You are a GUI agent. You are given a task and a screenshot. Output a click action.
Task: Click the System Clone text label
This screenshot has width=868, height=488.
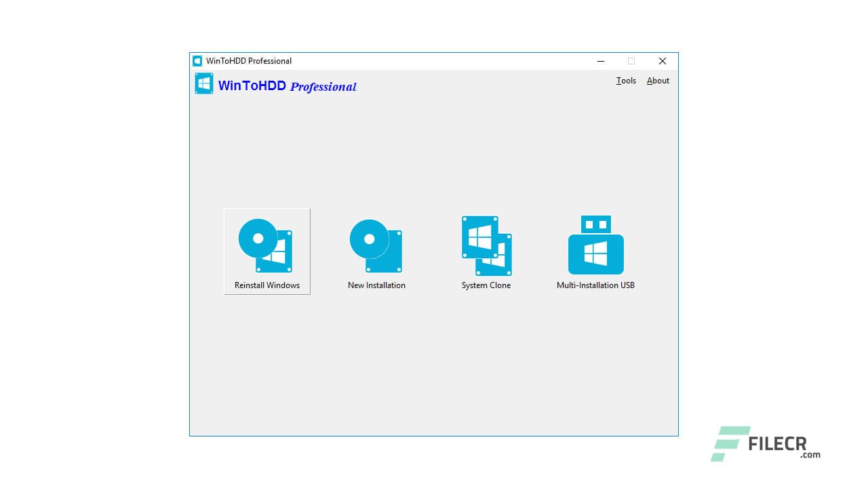click(x=486, y=285)
